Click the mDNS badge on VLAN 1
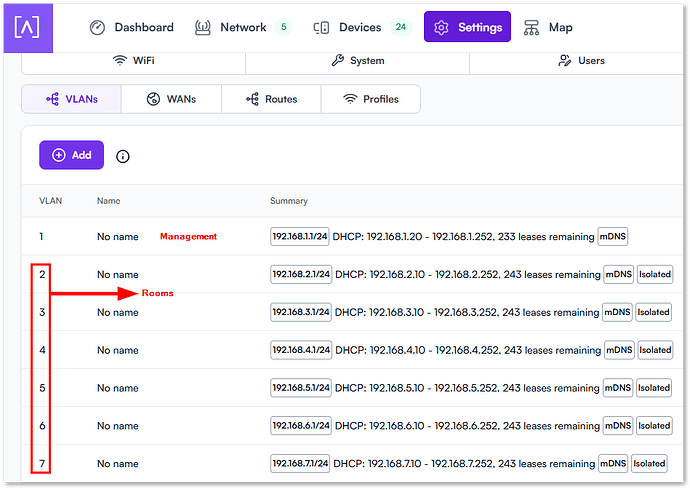The height and width of the screenshot is (488, 690). (x=613, y=237)
